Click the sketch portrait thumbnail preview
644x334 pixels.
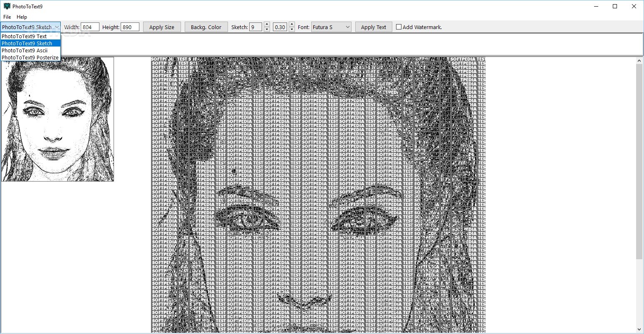point(57,119)
